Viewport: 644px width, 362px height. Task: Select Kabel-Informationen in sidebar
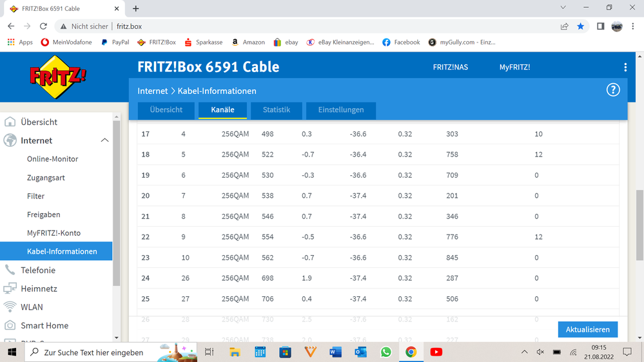(x=56, y=251)
